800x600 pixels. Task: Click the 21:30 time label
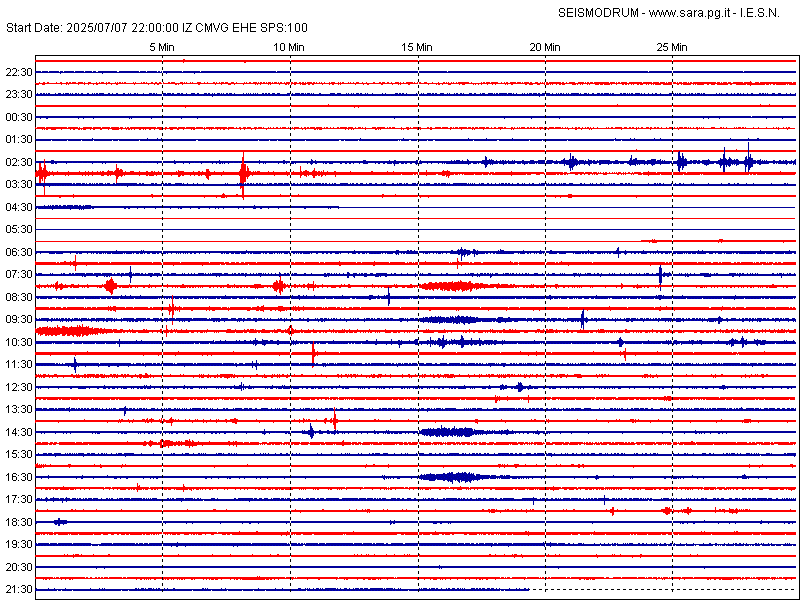(19, 589)
